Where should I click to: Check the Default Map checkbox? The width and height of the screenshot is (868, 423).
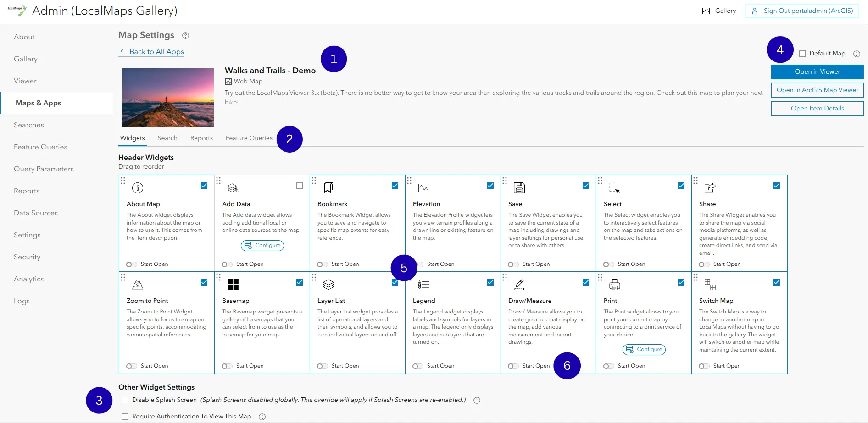[x=802, y=53]
